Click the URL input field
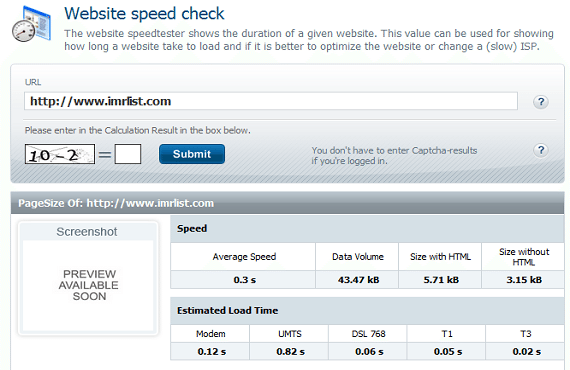 [271, 101]
